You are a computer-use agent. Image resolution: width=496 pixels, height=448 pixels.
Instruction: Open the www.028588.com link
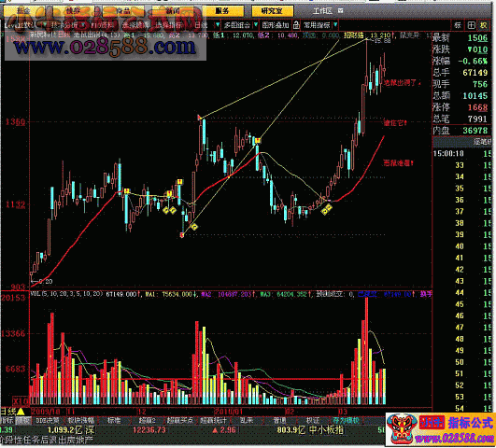[105, 47]
